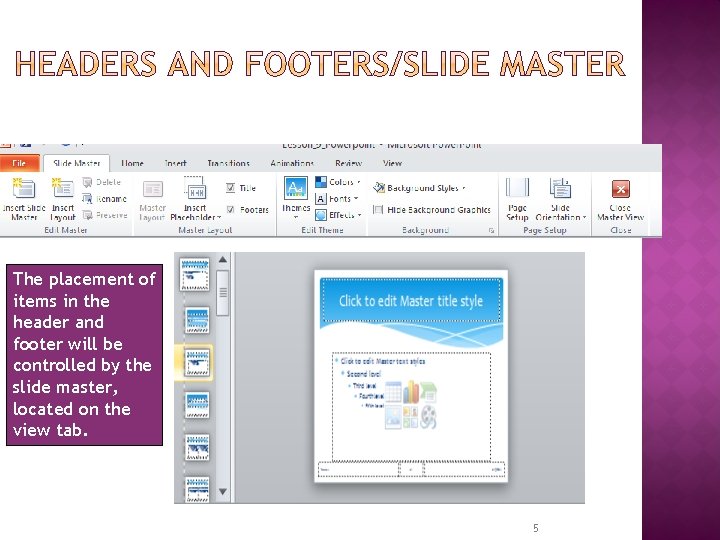Screen dimensions: 720x540
Task: Click the thumbnail pane scroll up arrow
Action: [223, 259]
